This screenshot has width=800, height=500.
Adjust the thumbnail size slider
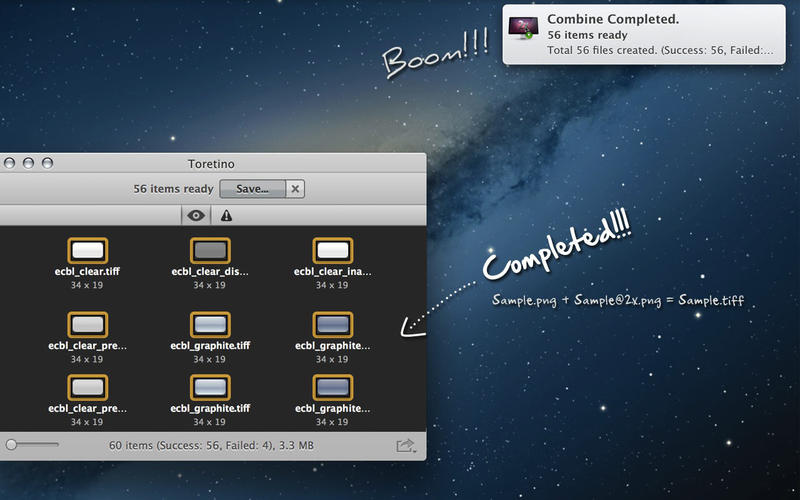pyautogui.click(x=11, y=445)
